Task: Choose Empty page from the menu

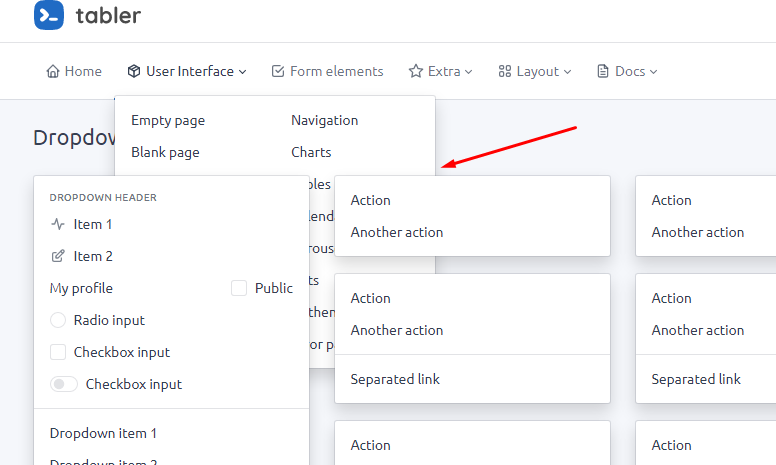Action: [168, 120]
